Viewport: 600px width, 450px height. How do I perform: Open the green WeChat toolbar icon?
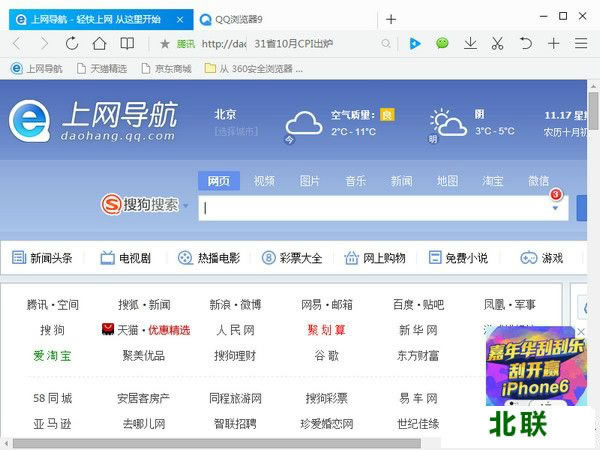click(442, 43)
